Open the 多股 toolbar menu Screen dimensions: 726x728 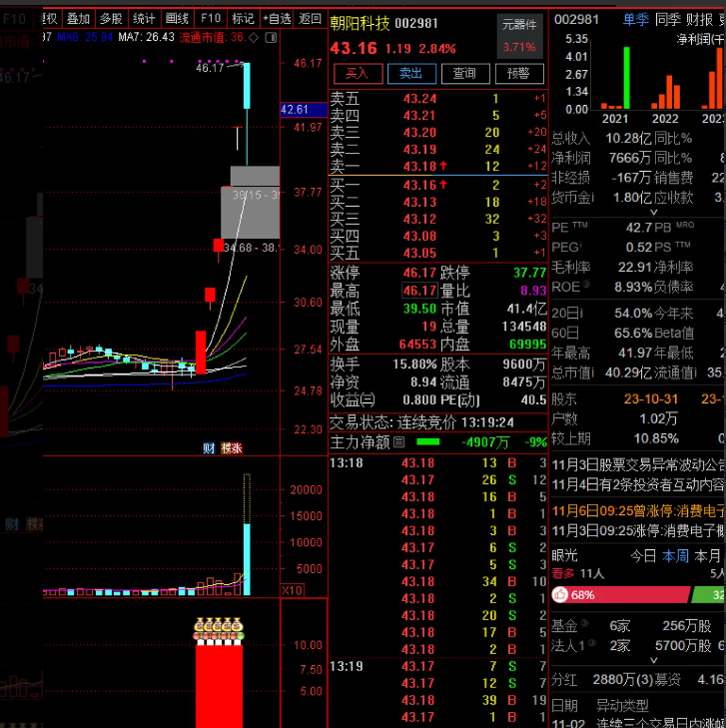[x=111, y=18]
